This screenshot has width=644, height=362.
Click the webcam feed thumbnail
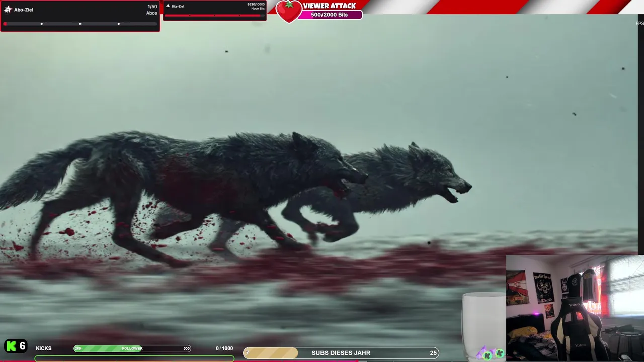(575, 308)
